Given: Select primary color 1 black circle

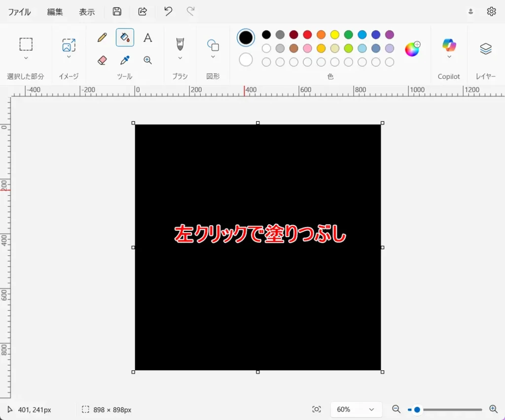Looking at the screenshot, I should pyautogui.click(x=246, y=37).
